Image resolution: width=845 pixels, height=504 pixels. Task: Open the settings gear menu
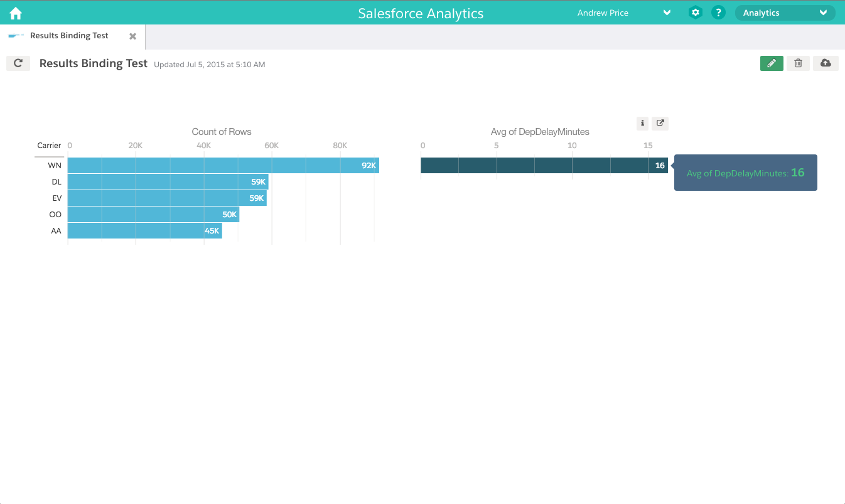[695, 13]
